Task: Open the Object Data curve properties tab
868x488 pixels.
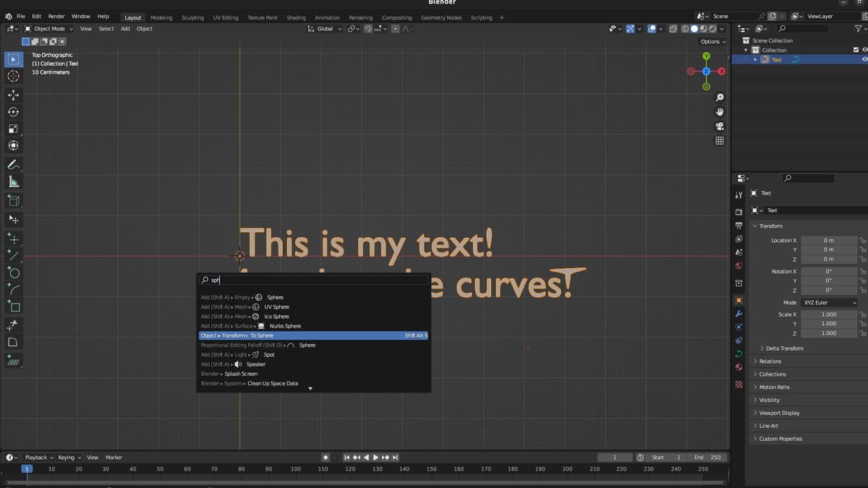Action: click(739, 354)
